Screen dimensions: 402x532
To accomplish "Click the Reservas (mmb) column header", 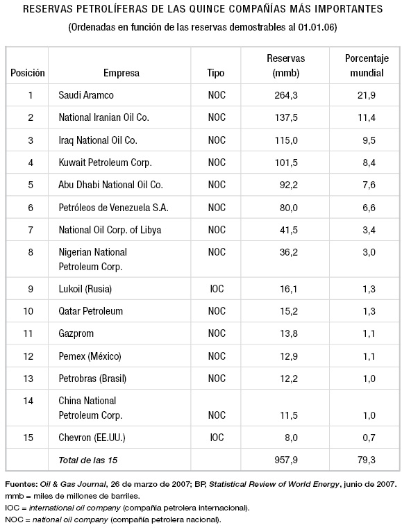I will pyautogui.click(x=285, y=65).
